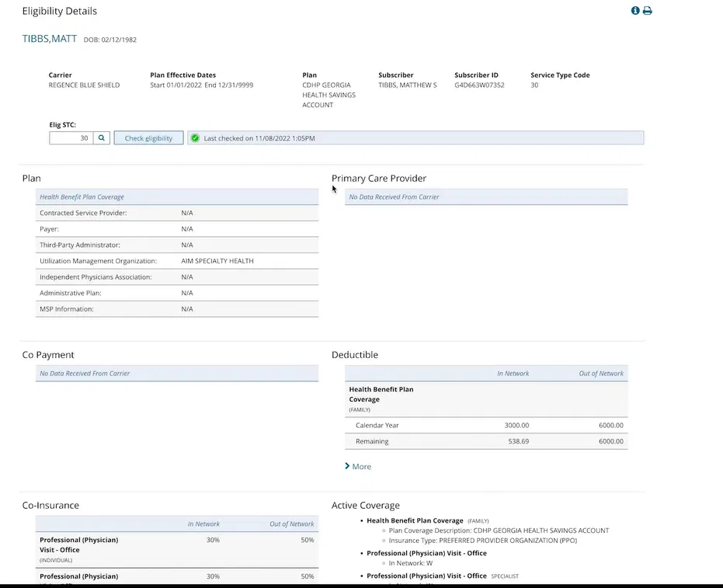The image size is (723, 588).
Task: Click Administrative Plan row label
Action: (x=71, y=293)
